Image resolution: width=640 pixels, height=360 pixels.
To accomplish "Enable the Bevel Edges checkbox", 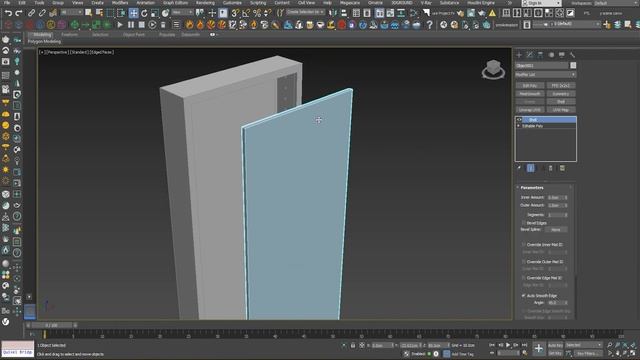I will [x=524, y=223].
